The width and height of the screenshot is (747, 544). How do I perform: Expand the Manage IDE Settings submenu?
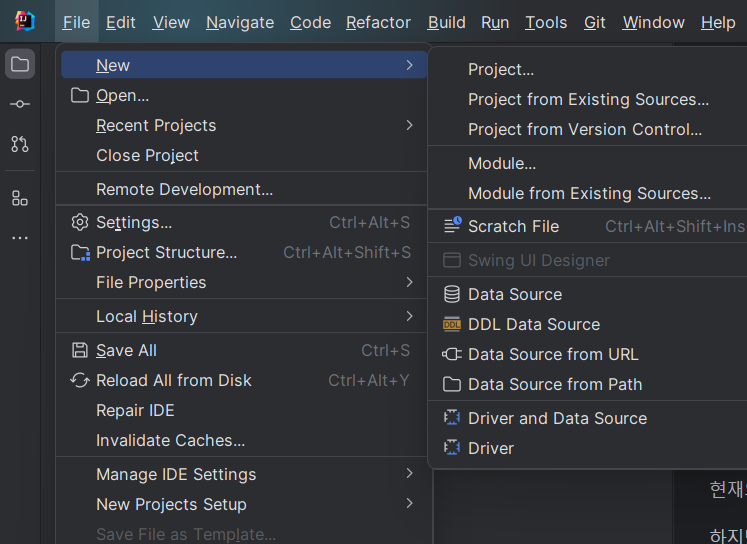(410, 474)
